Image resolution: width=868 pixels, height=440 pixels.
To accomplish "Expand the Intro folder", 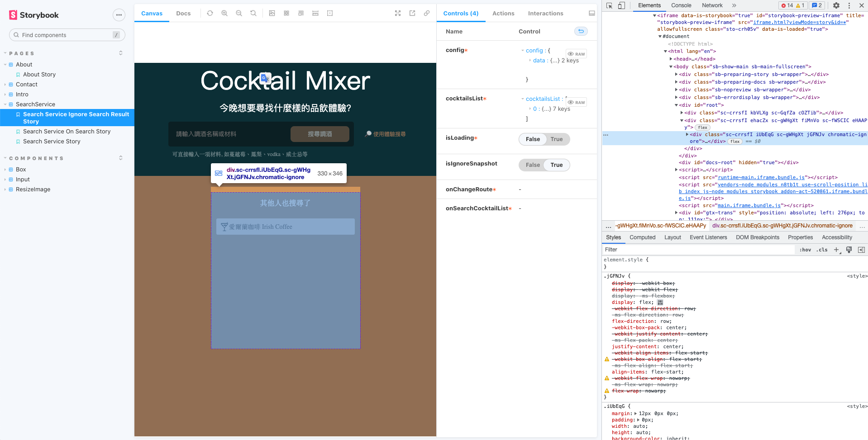I will (22, 95).
